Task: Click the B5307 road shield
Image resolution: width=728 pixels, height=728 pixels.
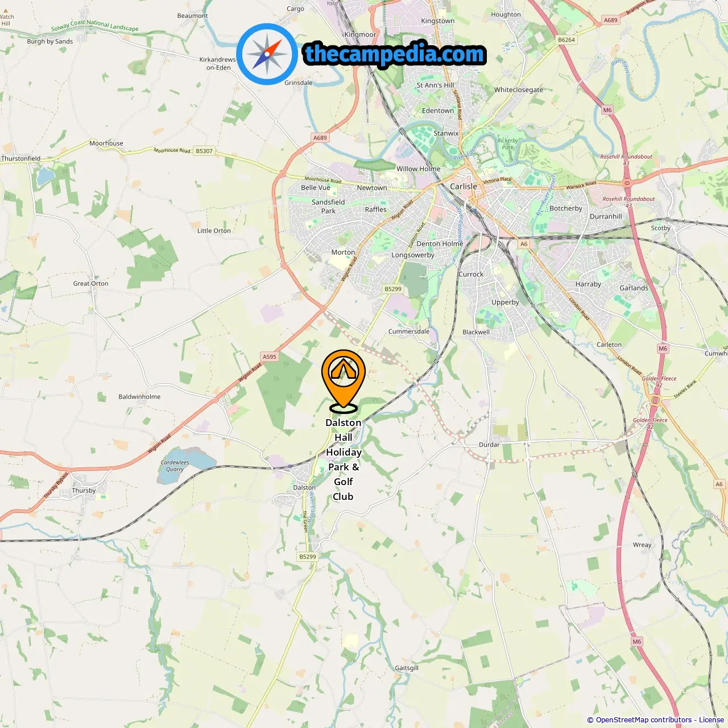Action: click(204, 151)
